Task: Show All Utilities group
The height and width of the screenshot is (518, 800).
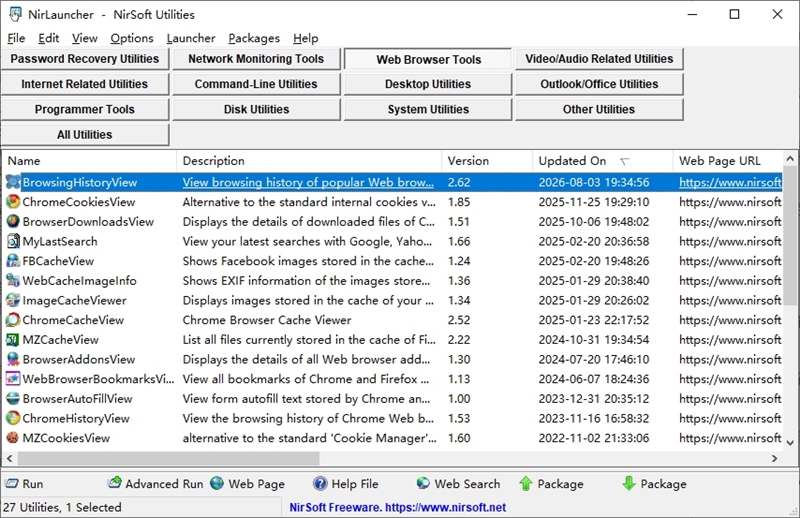Action: [85, 135]
